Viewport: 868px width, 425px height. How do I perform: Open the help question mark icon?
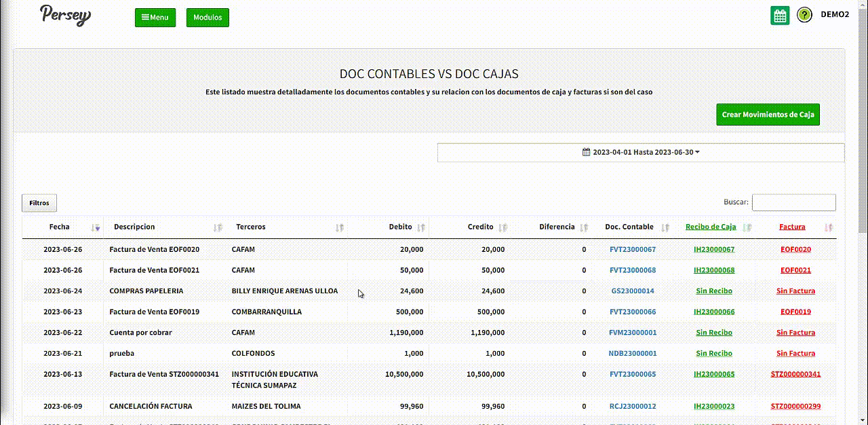tap(804, 15)
